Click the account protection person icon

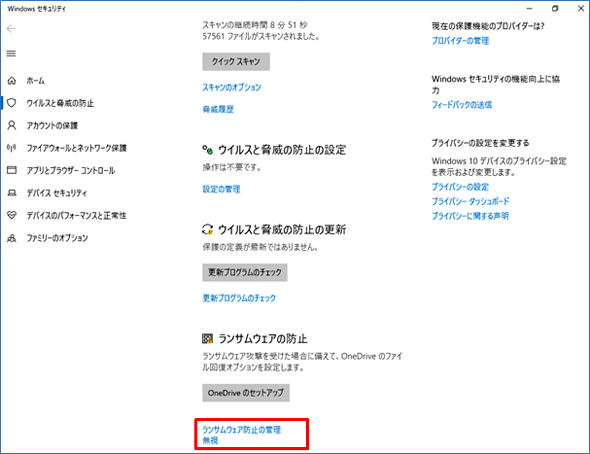[12, 125]
